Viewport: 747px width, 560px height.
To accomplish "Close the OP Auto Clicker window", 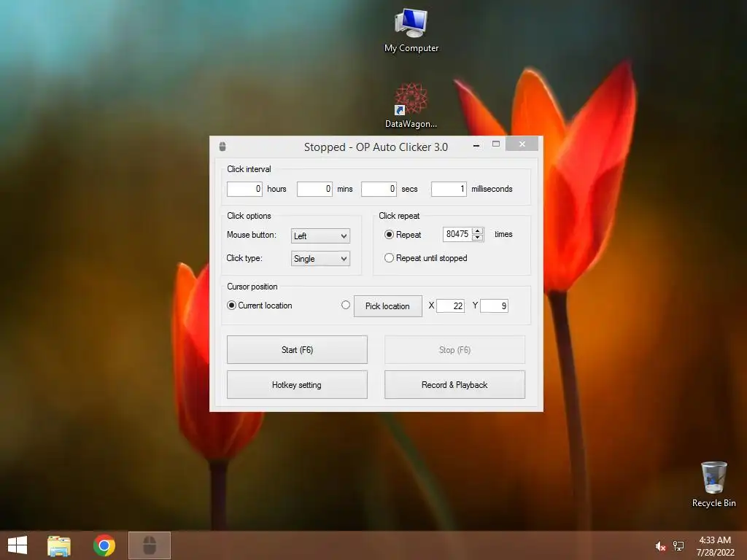I will click(x=522, y=144).
